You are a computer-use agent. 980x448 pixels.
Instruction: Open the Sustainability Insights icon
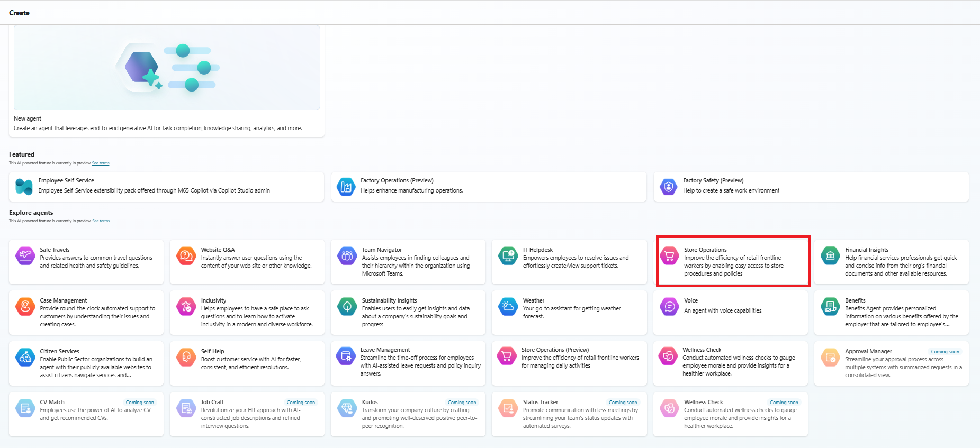point(347,306)
